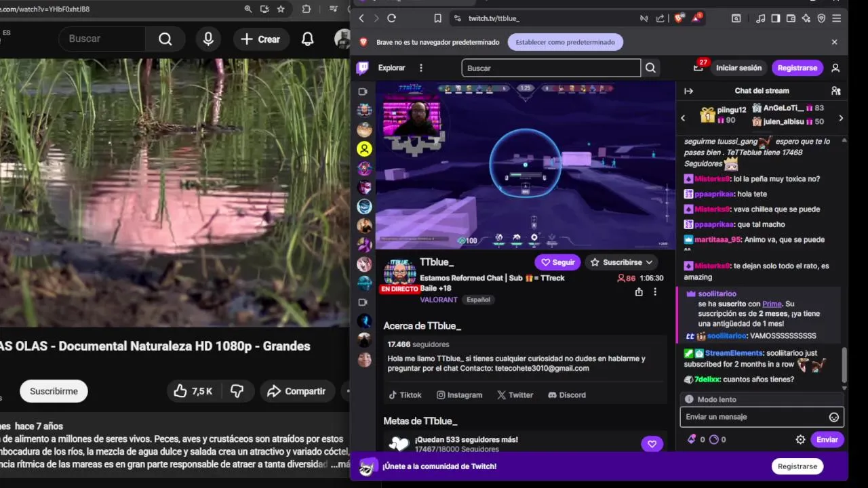Click the YouTube voice search microphone
The image size is (868, 488).
pos(208,39)
